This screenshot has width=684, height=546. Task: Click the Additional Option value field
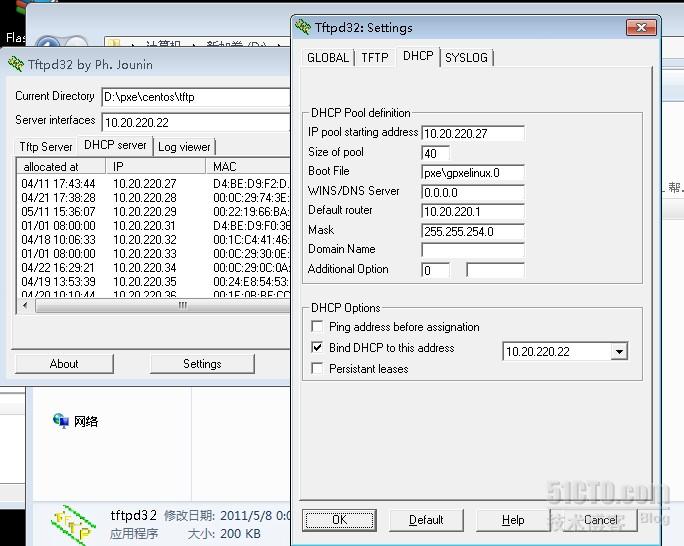[495, 270]
